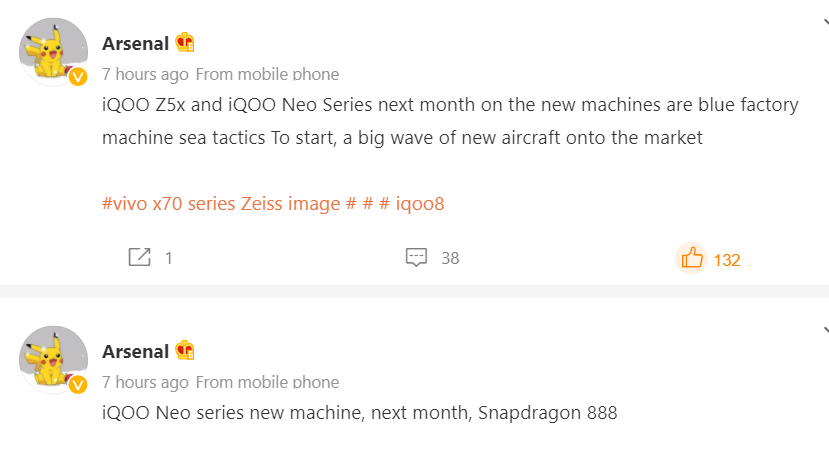Click the repost share icon on first post
This screenshot has width=829, height=453.
pos(140,257)
